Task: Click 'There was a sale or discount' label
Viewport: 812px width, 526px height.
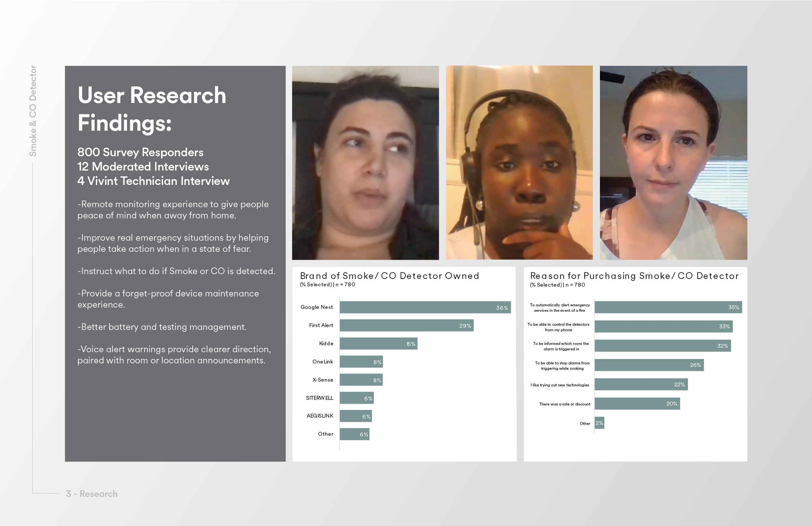Action: coord(565,404)
